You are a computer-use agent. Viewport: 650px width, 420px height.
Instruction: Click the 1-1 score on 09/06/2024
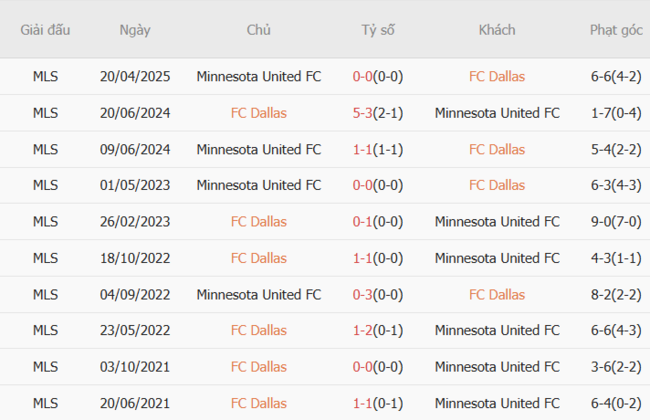pos(362,149)
